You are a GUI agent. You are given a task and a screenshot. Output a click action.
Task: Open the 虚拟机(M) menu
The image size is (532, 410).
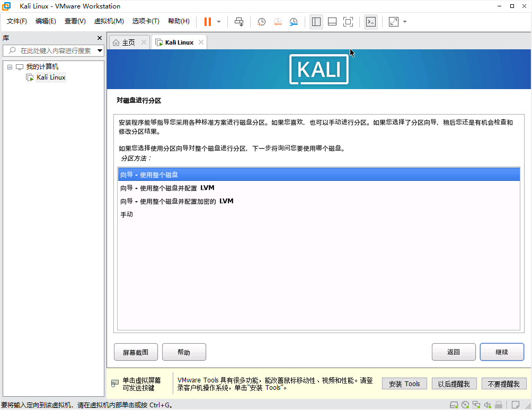109,21
